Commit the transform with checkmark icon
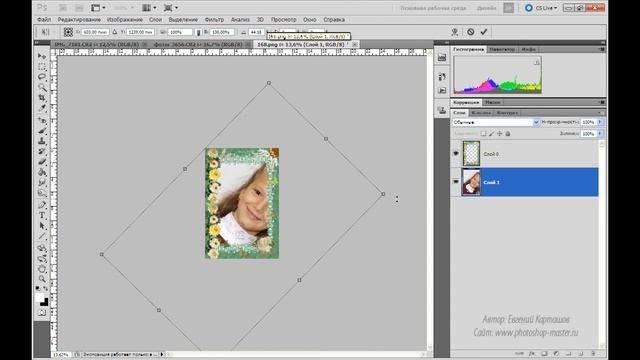The image size is (640, 360). pos(484,31)
